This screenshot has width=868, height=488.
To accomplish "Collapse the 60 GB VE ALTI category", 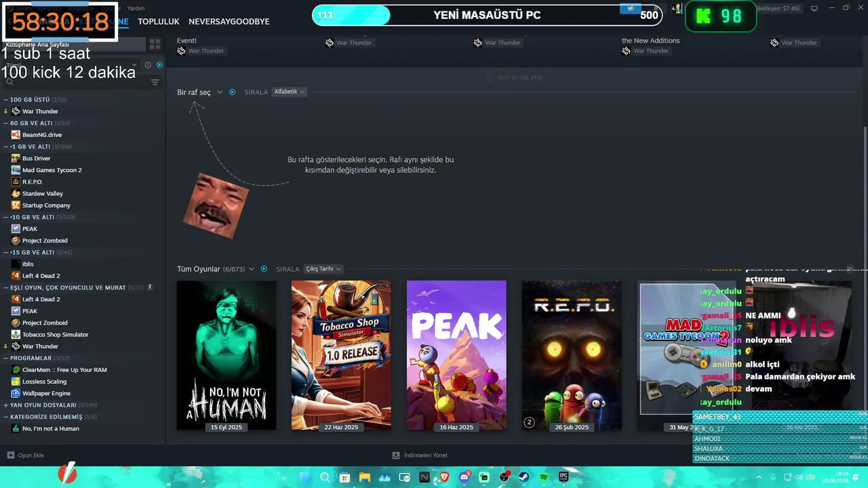I will click(6, 123).
